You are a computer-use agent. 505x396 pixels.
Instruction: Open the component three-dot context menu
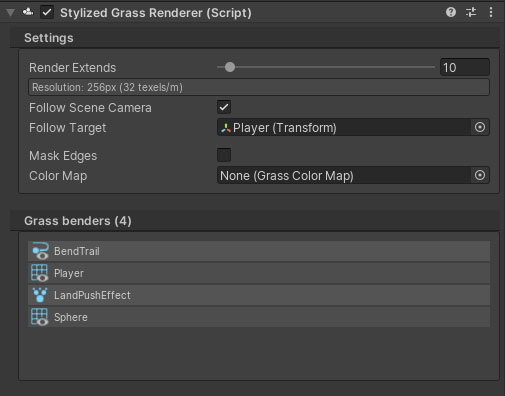(x=491, y=12)
